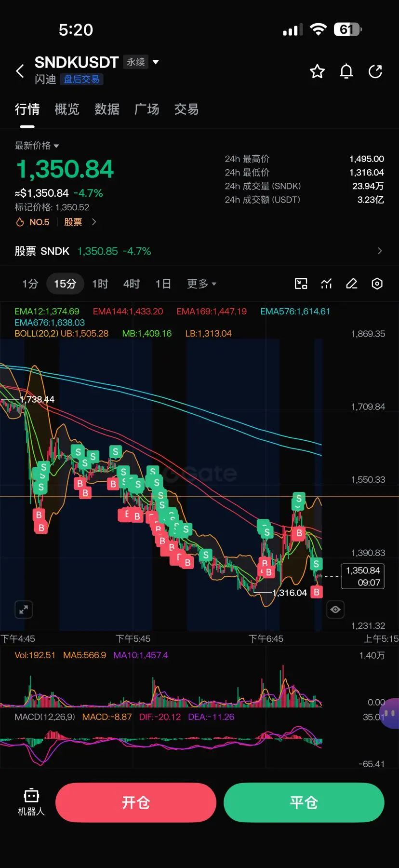
Task: Tap the 股票 SNDK price 1,350.85
Action: tap(97, 251)
